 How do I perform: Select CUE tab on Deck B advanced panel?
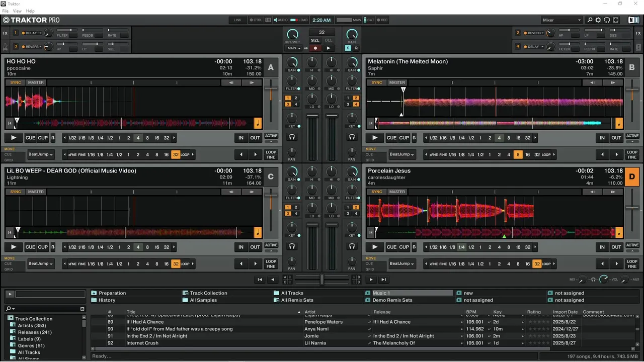(x=370, y=154)
